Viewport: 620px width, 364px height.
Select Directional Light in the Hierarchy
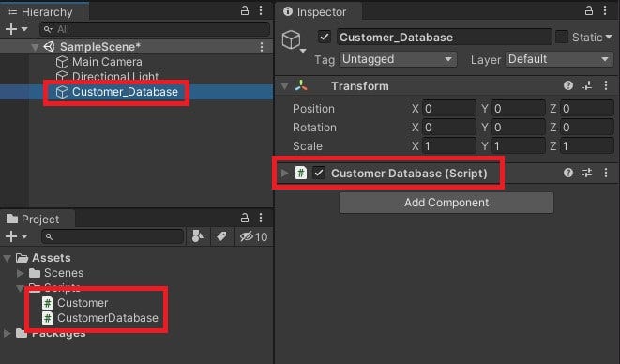115,76
